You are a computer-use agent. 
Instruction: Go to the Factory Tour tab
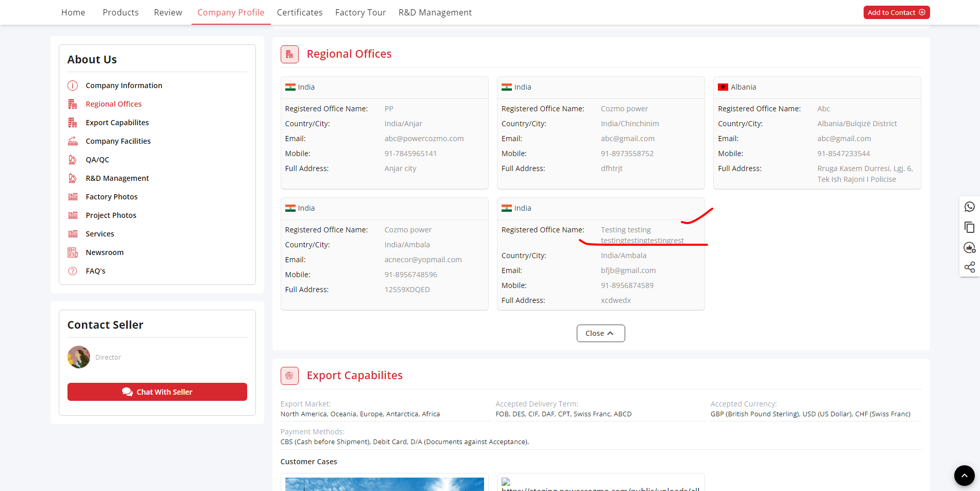[360, 12]
